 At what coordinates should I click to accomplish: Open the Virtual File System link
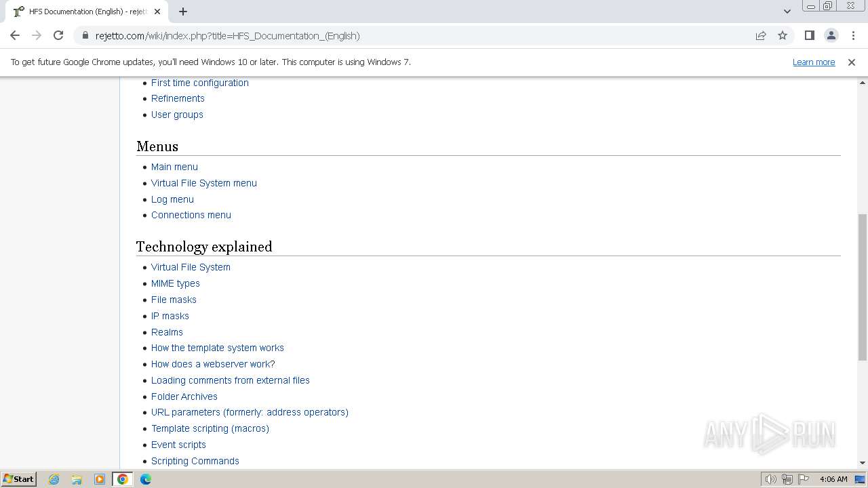pyautogui.click(x=191, y=267)
